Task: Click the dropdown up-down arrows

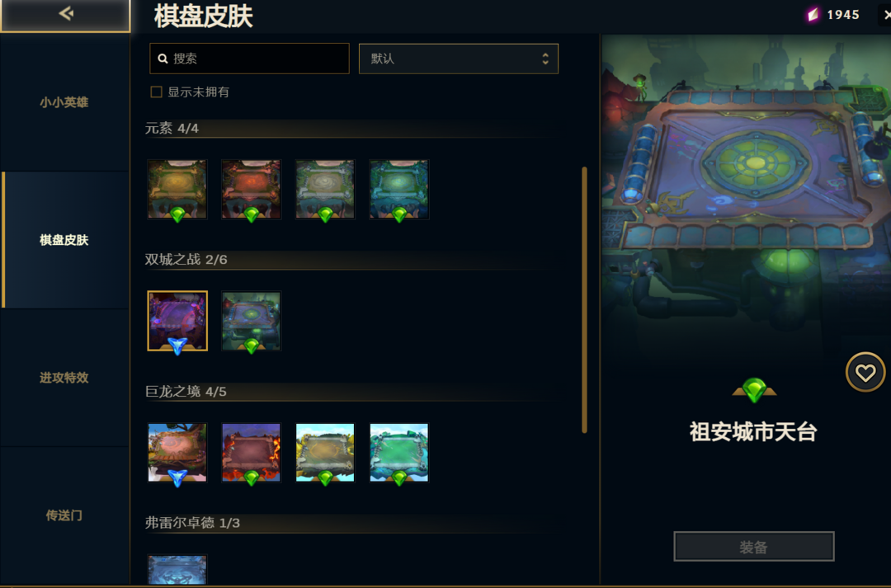Action: click(x=545, y=59)
